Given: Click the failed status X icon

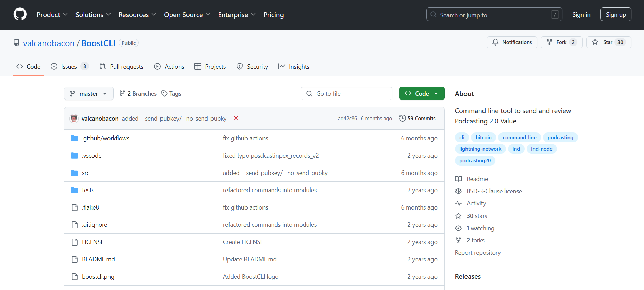Looking at the screenshot, I should pyautogui.click(x=236, y=118).
